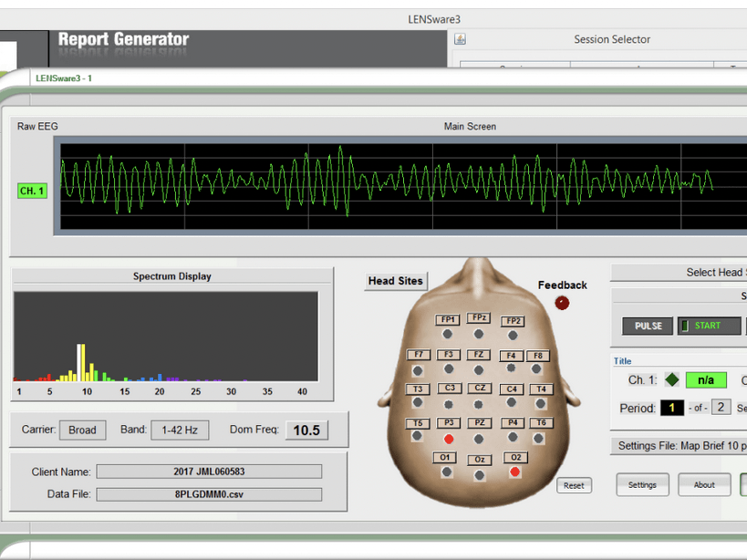Select the red electrode dot below O2
Viewport: 747px width, 560px height.
point(514,472)
